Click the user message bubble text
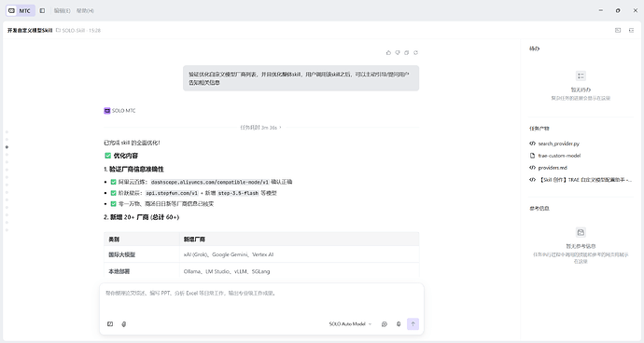This screenshot has width=644, height=343. click(x=299, y=78)
